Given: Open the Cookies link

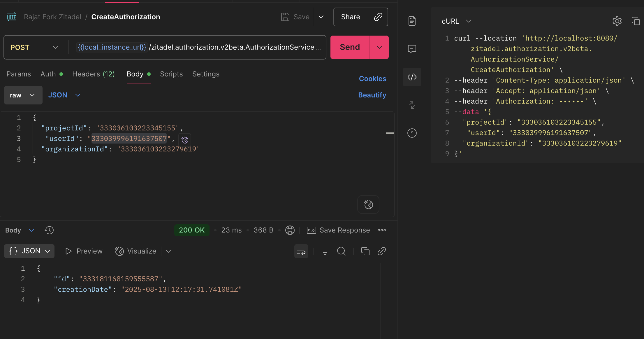Looking at the screenshot, I should pyautogui.click(x=372, y=79).
